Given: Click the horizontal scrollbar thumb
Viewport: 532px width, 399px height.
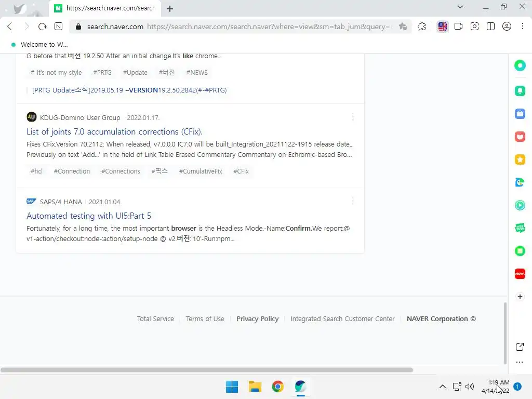Looking at the screenshot, I should point(207,370).
